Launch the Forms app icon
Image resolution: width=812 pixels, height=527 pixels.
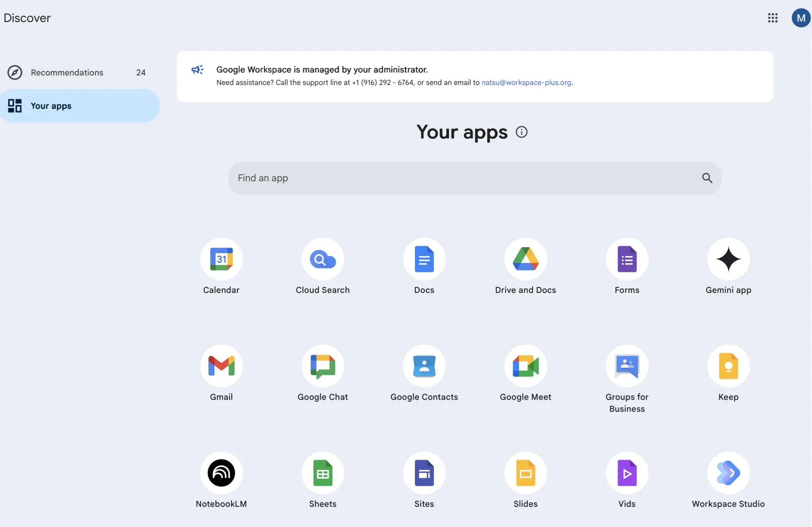(627, 259)
